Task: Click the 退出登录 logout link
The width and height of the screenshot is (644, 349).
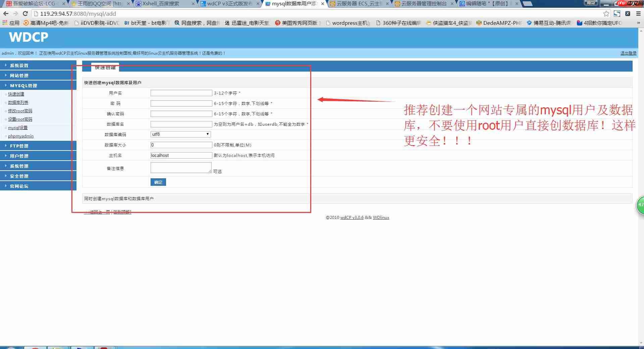Action: 628,53
